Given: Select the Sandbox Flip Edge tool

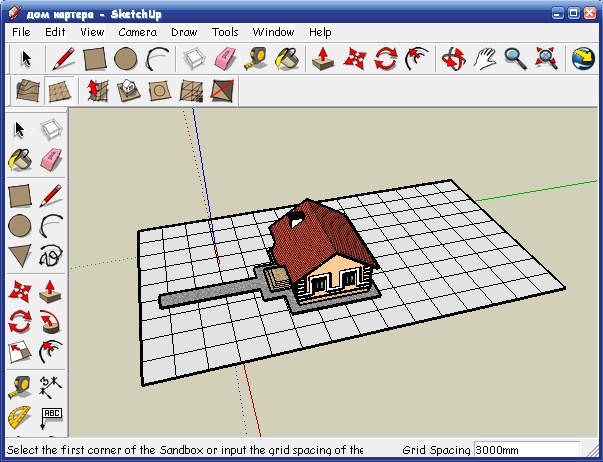Looking at the screenshot, I should pos(222,91).
